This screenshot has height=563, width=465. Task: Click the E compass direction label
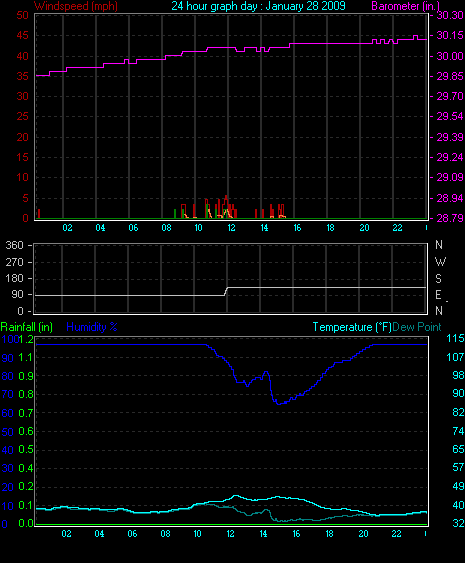(x=438, y=295)
